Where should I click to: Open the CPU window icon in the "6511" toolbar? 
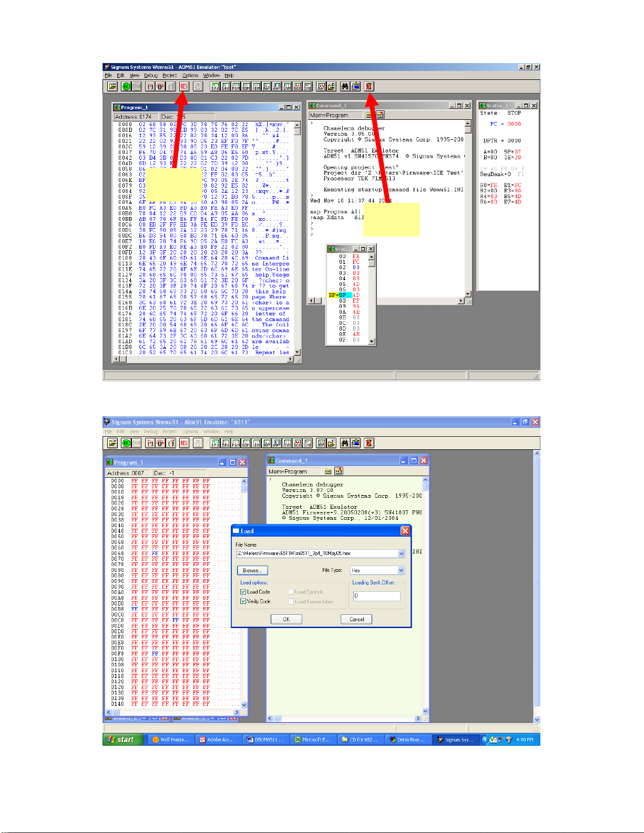215,443
